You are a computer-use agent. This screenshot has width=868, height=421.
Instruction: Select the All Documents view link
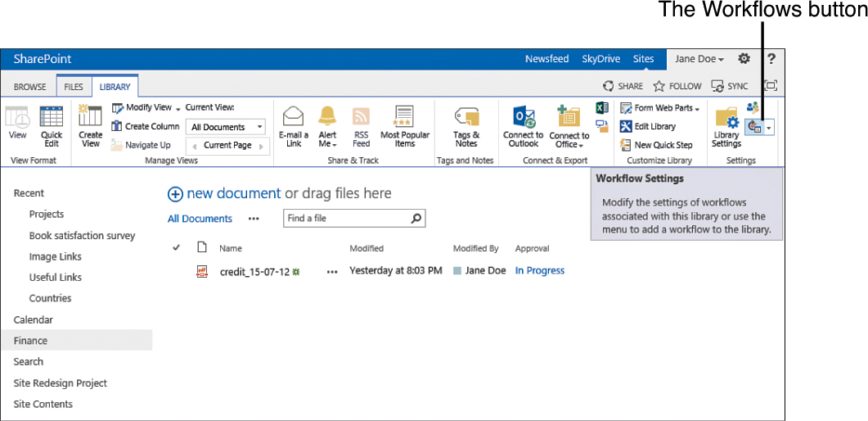(200, 219)
